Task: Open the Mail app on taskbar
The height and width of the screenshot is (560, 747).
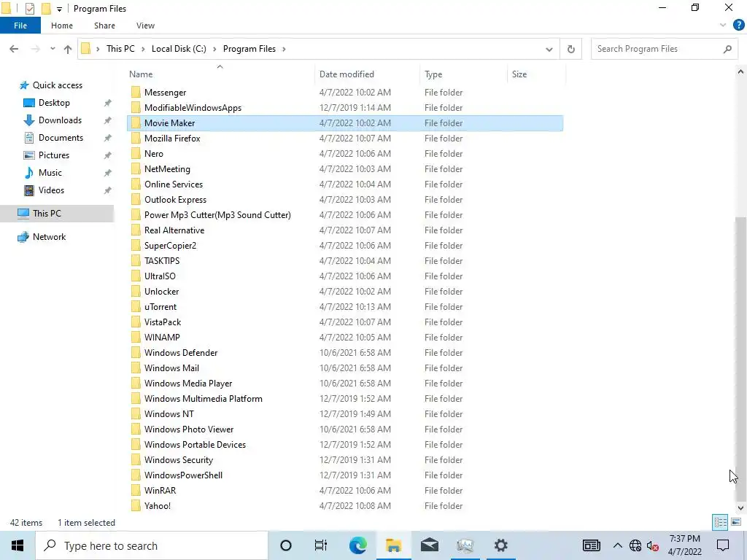Action: click(429, 545)
